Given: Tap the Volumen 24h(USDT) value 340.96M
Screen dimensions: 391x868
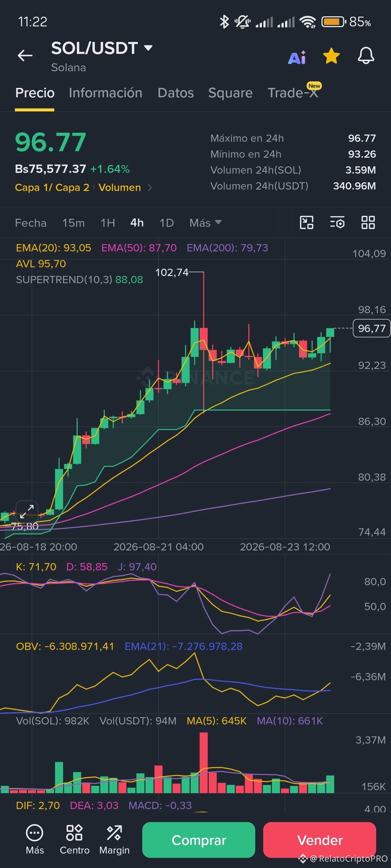Looking at the screenshot, I should [x=354, y=186].
